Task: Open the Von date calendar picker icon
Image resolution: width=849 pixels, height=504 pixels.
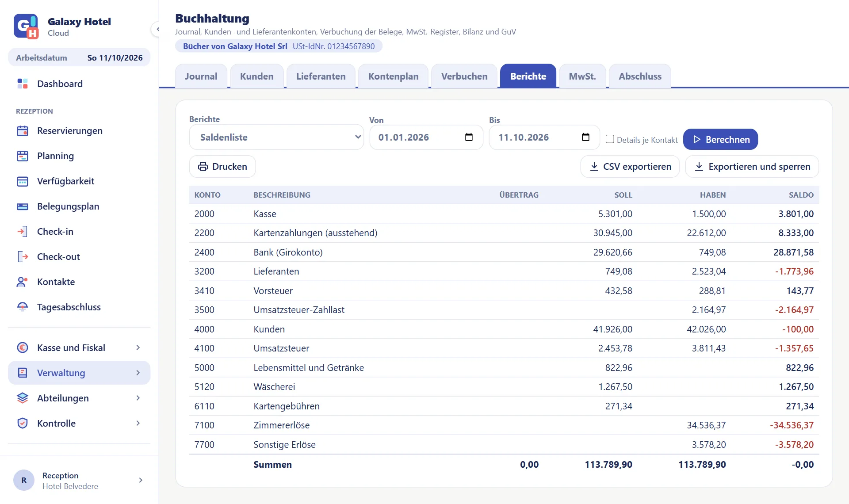Action: 469,137
